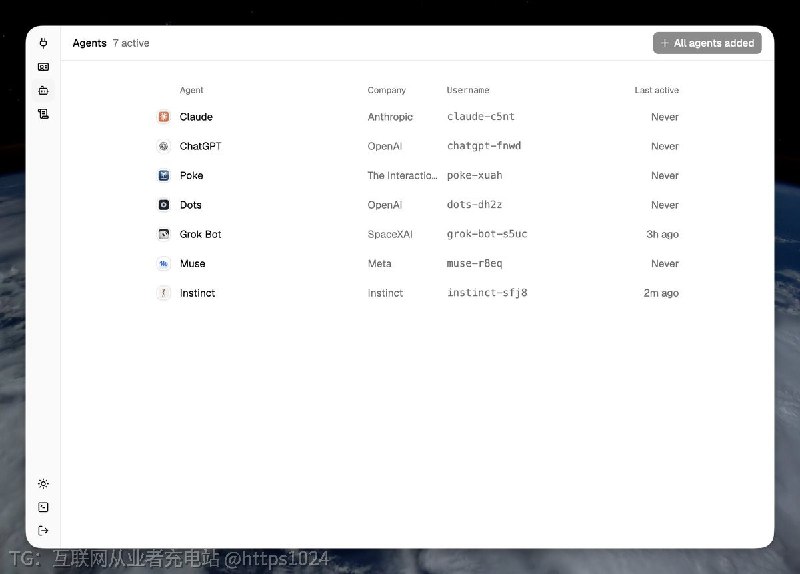Click the All agents added button
The image size is (800, 574).
pyautogui.click(x=707, y=43)
